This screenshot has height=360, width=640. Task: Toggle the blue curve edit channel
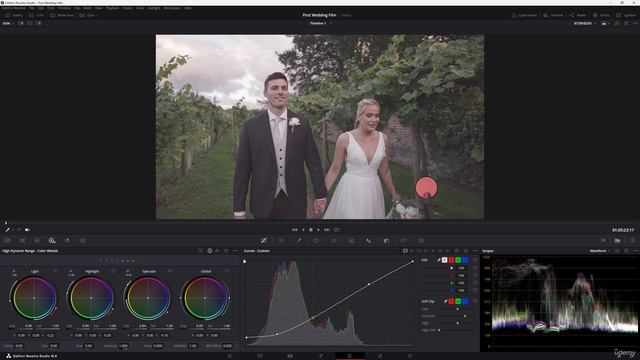click(x=465, y=260)
